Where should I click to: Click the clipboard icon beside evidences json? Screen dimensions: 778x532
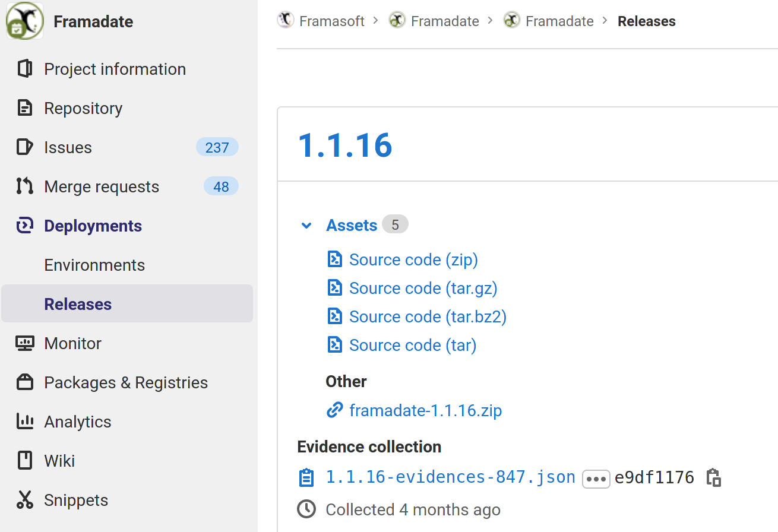pos(306,477)
